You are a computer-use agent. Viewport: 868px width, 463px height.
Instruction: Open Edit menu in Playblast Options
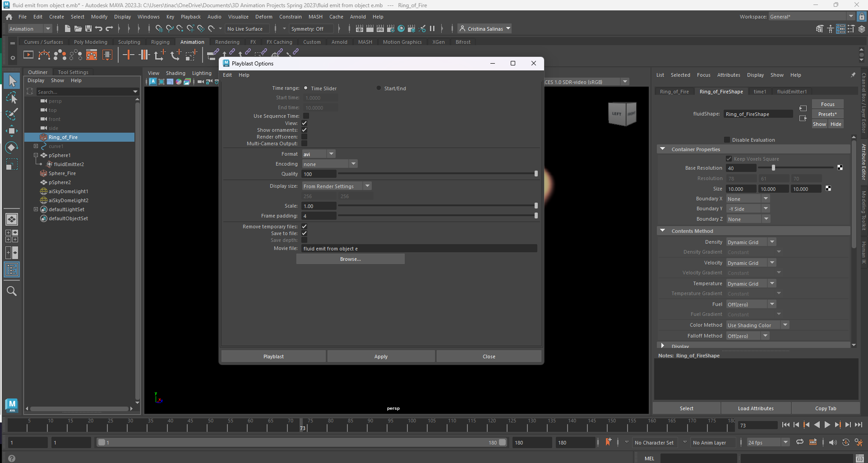click(227, 75)
